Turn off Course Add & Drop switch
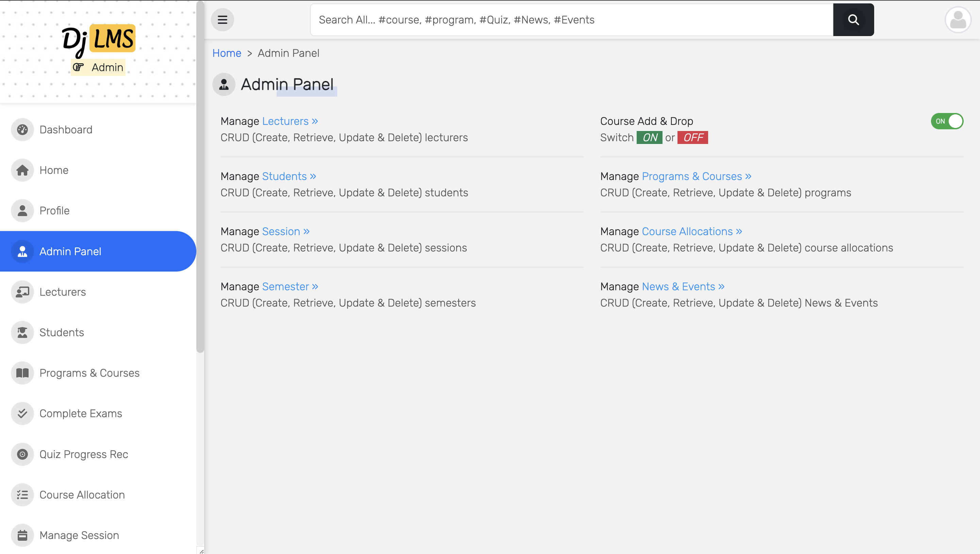The width and height of the screenshot is (980, 554). 947,121
